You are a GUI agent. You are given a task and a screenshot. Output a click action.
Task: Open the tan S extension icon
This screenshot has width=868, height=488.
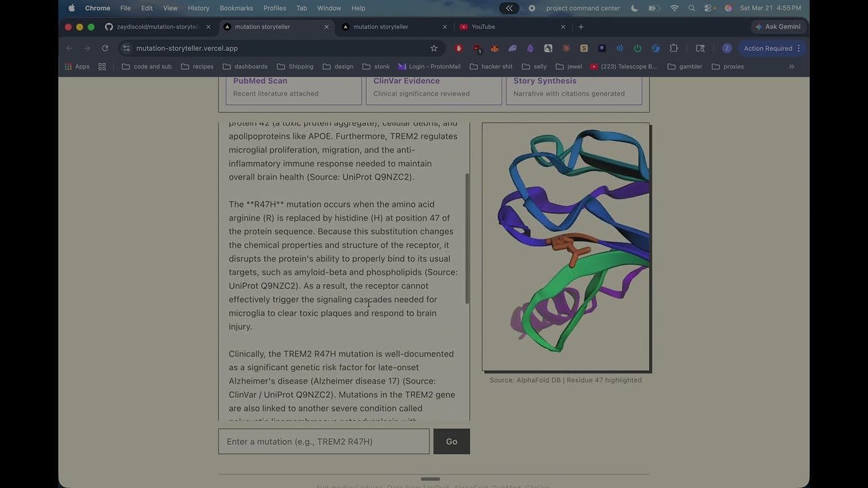click(584, 48)
